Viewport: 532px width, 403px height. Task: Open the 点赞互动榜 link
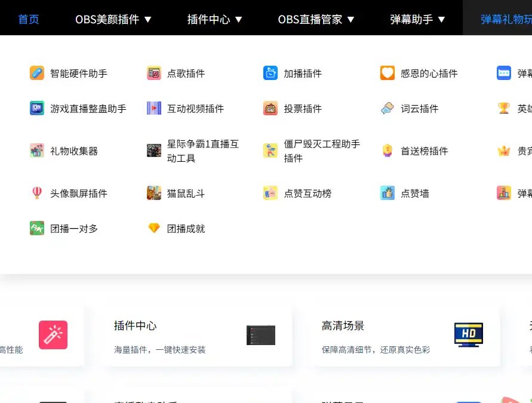point(307,193)
